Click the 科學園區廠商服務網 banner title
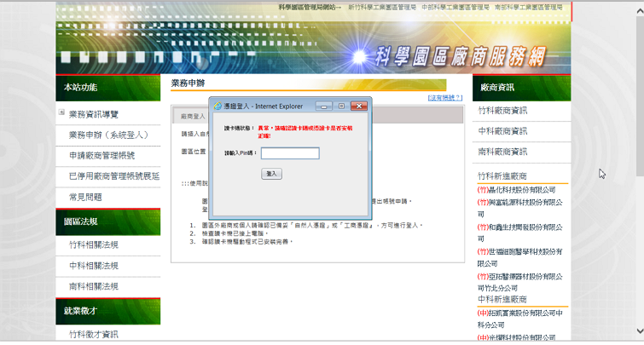Image resolution: width=644 pixels, height=345 pixels. pyautogui.click(x=461, y=56)
